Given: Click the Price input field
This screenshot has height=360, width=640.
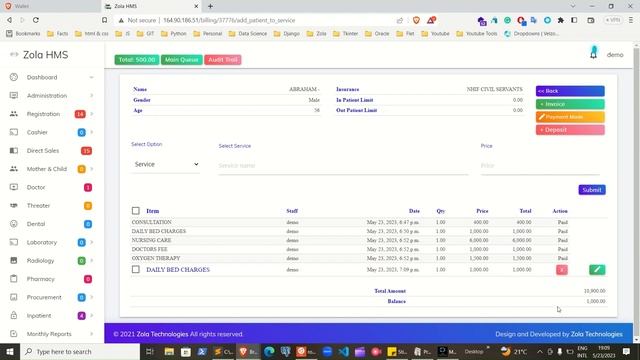Looking at the screenshot, I should (x=540, y=166).
